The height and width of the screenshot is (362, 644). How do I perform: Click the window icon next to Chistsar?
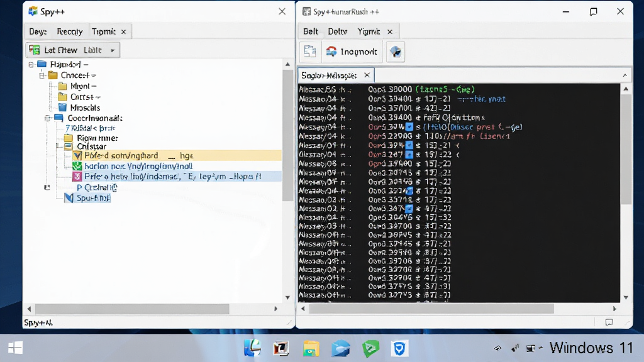click(x=69, y=146)
